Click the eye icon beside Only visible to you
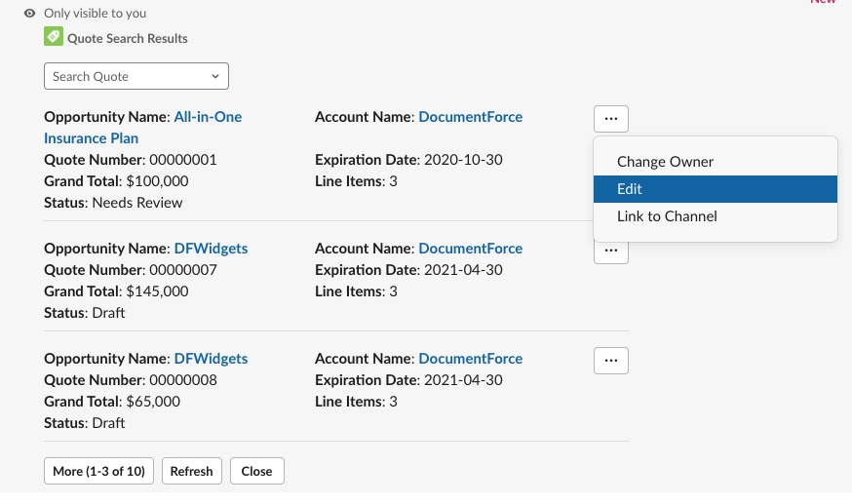Screen dimensions: 852x504 coord(30,13)
